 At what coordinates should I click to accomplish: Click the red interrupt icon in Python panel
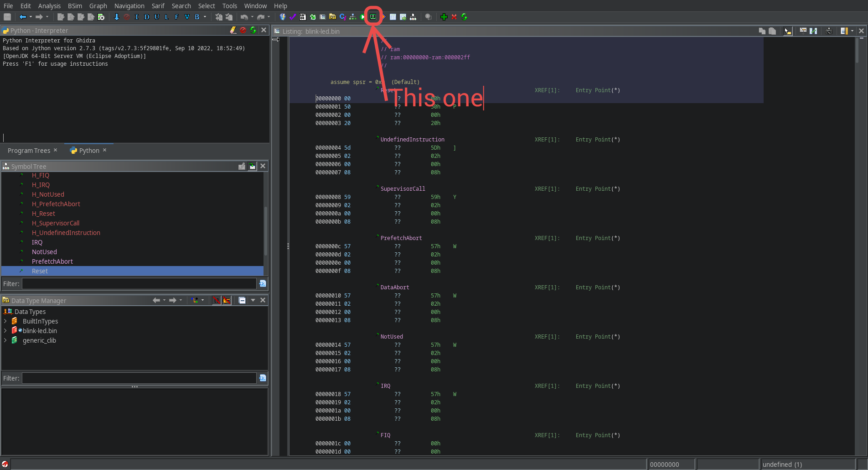click(x=243, y=30)
